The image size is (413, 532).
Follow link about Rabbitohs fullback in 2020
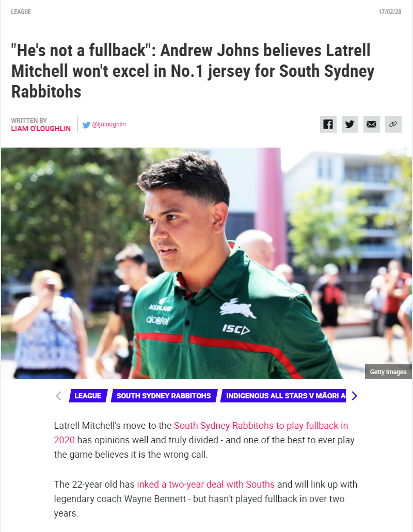point(201,432)
